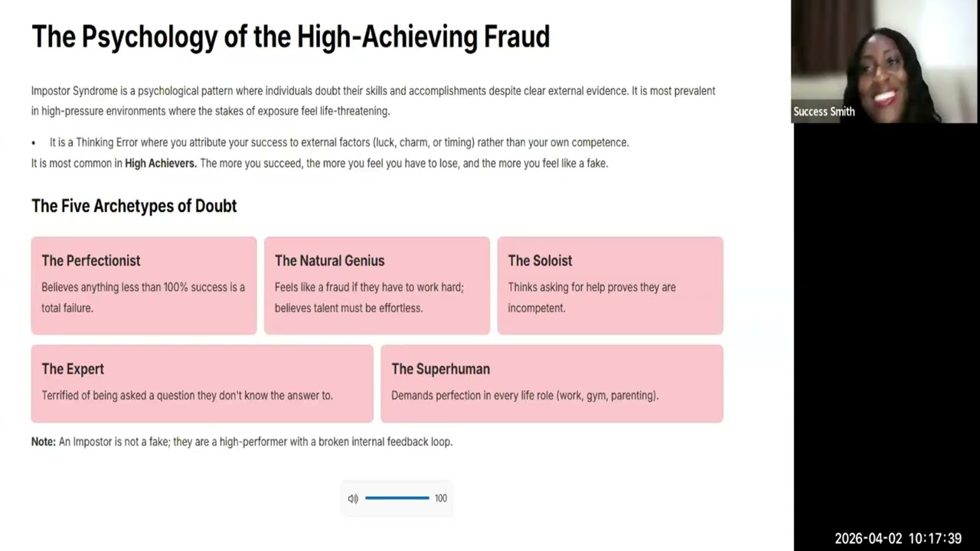The width and height of the screenshot is (980, 551).
Task: Click the Thinking Error bullet point
Action: point(338,142)
